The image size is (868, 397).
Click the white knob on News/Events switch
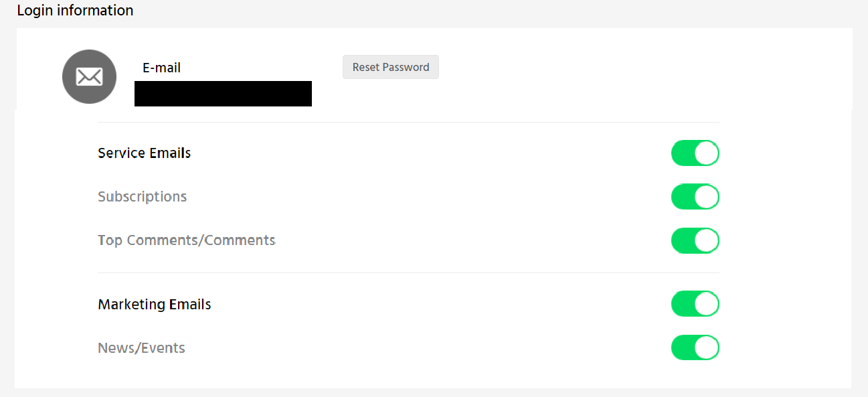coord(707,348)
